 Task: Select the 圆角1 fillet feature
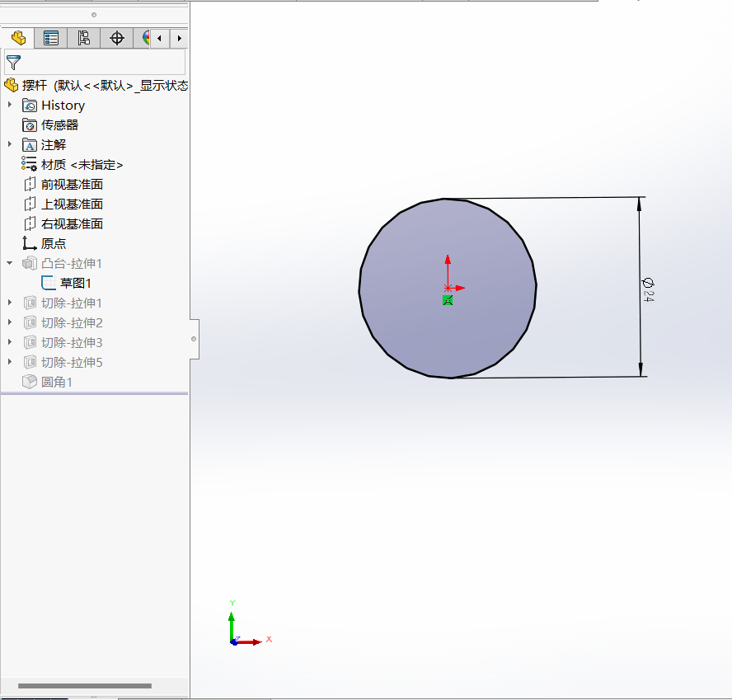point(57,383)
